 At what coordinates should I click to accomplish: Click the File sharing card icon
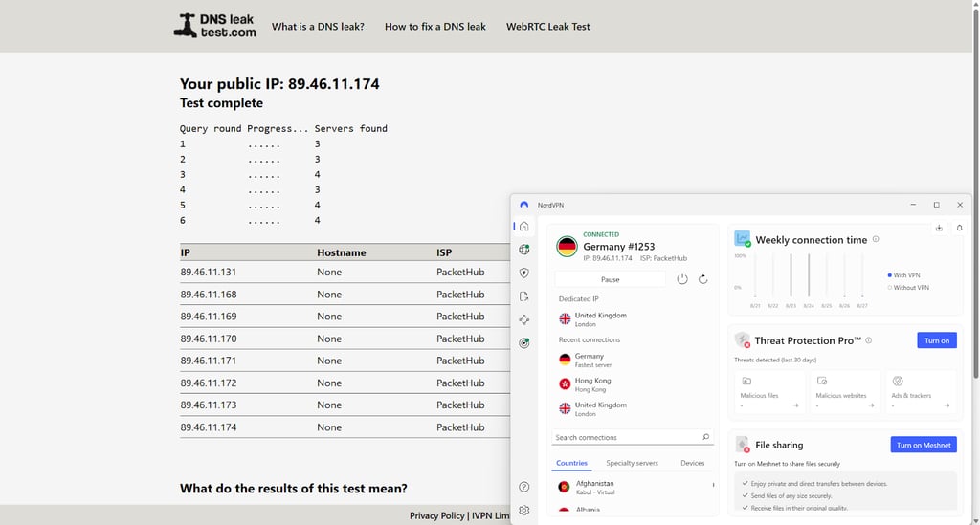pyautogui.click(x=743, y=445)
